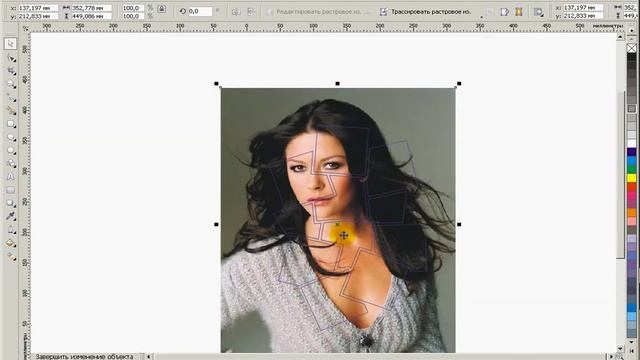The image size is (640, 360).
Task: Click the y position field 212,833 мм
Action: (38, 16)
